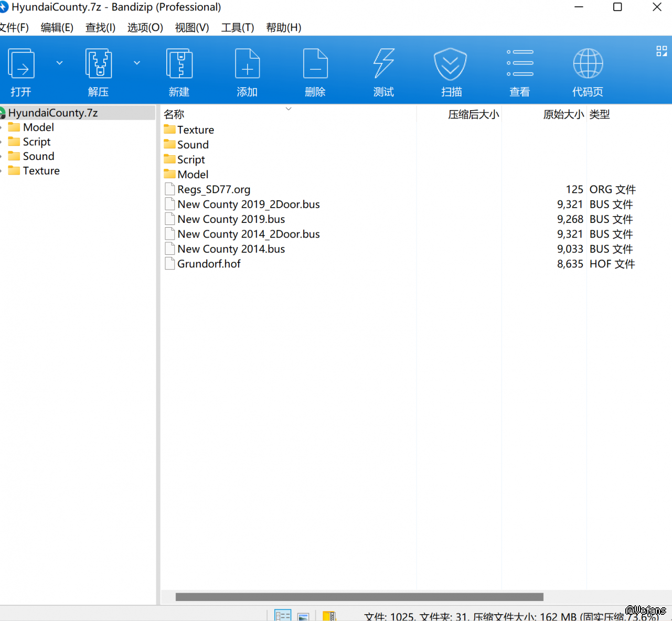Viewport: 672px width, 621px height.
Task: Open the dropdown arrow next to Open
Action: (60, 63)
